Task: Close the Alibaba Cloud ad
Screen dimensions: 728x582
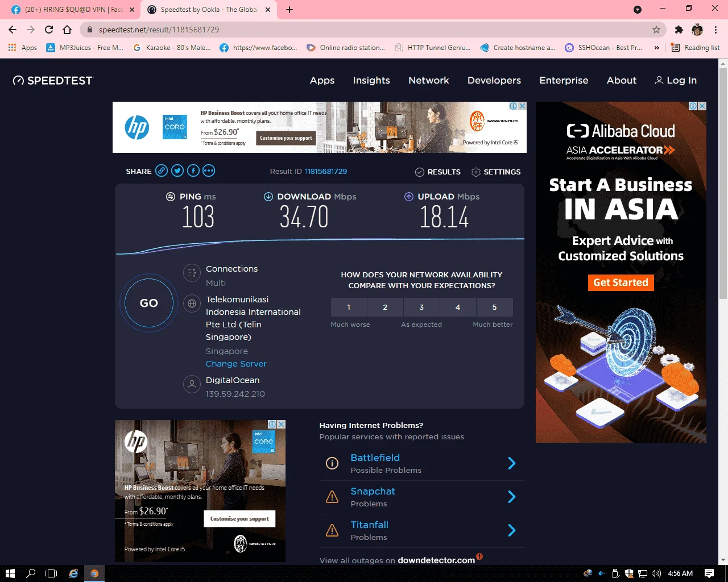Action: click(702, 106)
